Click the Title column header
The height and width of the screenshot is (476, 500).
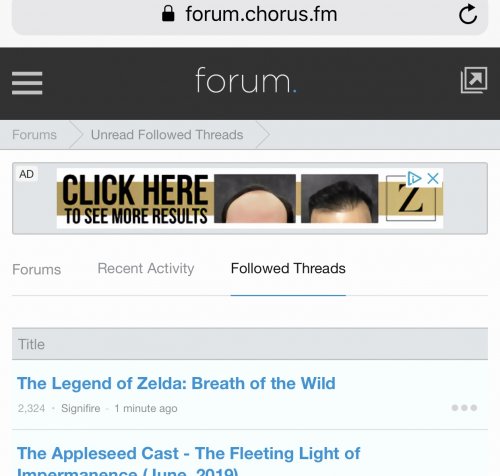pyautogui.click(x=250, y=344)
